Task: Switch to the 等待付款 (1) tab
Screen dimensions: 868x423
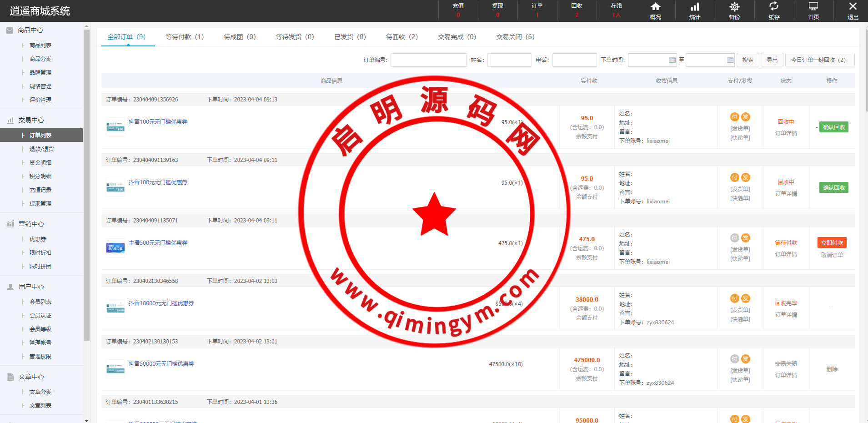Action: [x=185, y=37]
